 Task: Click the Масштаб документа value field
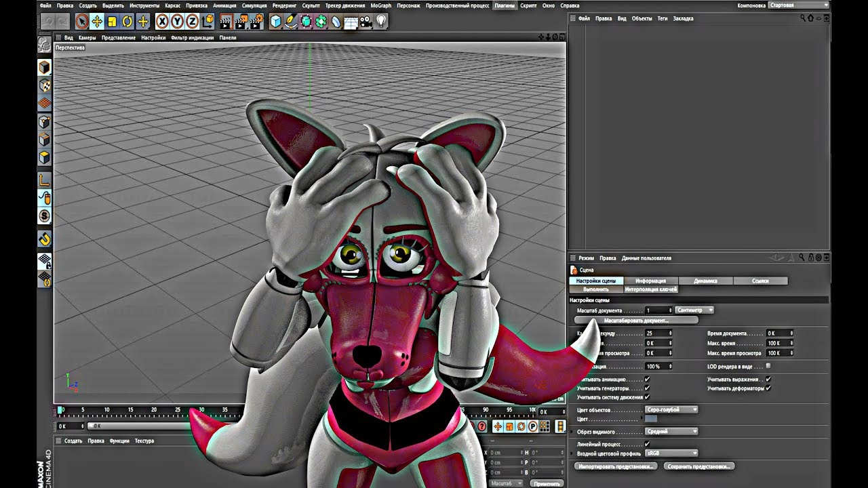[658, 310]
